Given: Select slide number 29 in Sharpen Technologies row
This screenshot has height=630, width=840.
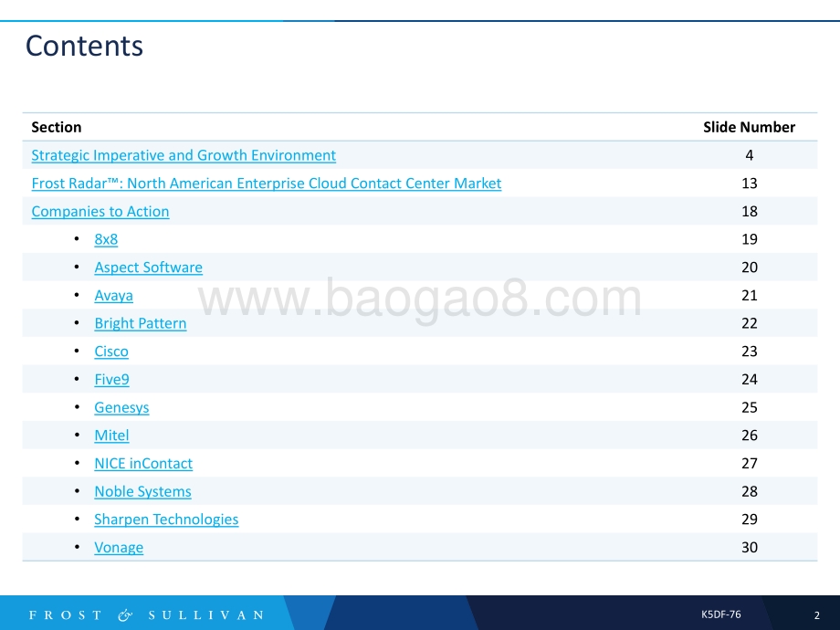Looking at the screenshot, I should [750, 520].
